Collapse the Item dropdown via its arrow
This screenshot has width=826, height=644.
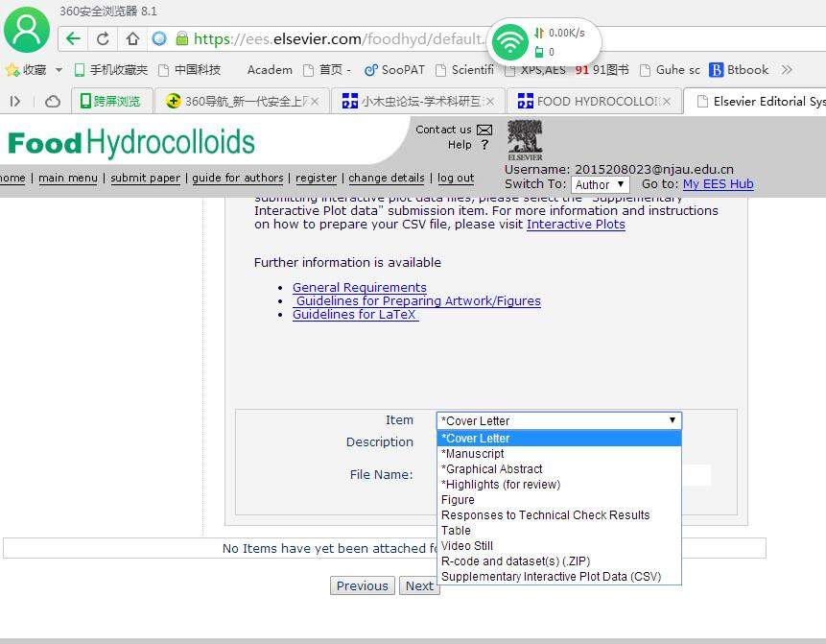pyautogui.click(x=673, y=420)
